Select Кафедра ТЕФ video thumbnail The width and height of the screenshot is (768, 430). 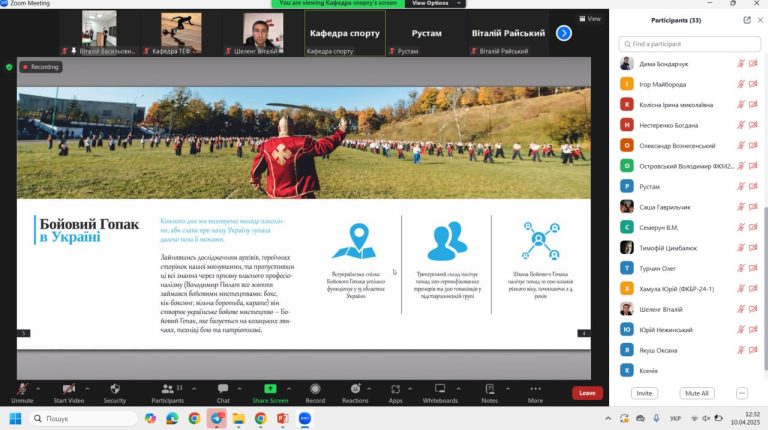pyautogui.click(x=181, y=33)
